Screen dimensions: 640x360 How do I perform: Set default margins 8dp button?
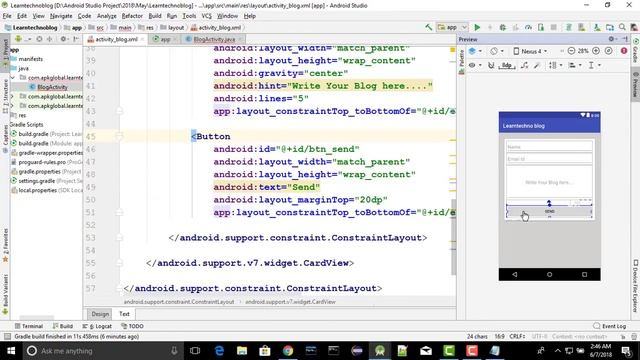click(507, 65)
